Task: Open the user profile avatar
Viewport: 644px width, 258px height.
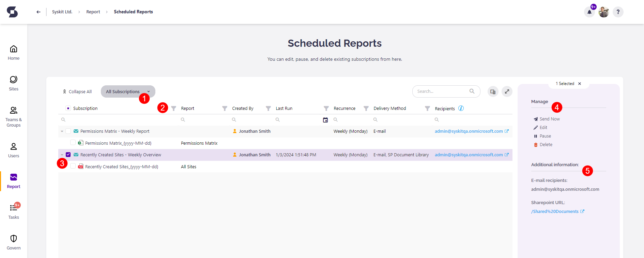Action: coord(604,12)
